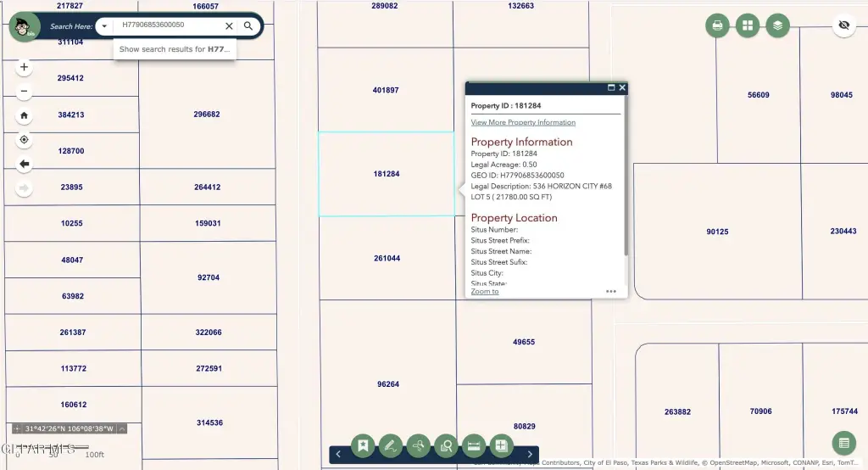The image size is (868, 470).
Task: Open the Basemap gallery grid icon
Action: (748, 25)
